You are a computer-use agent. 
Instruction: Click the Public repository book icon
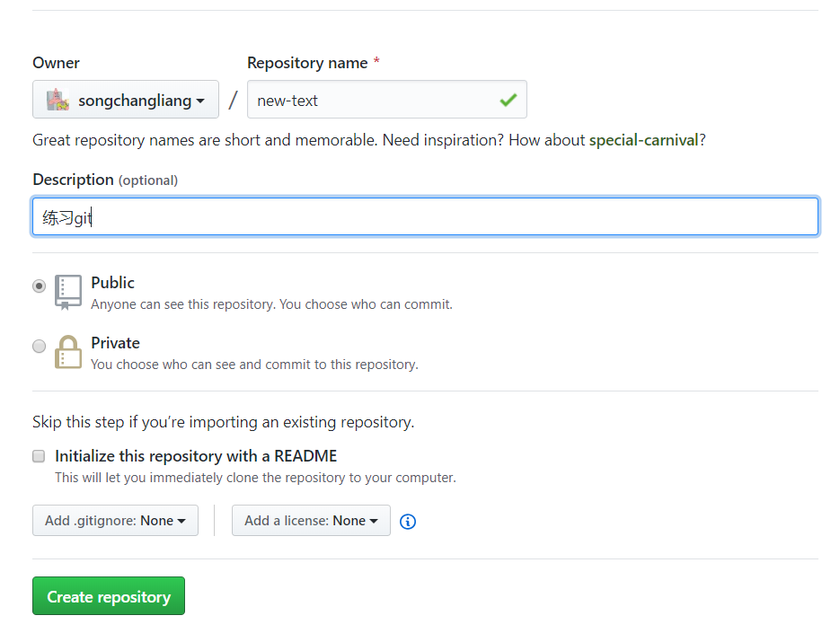coord(68,292)
